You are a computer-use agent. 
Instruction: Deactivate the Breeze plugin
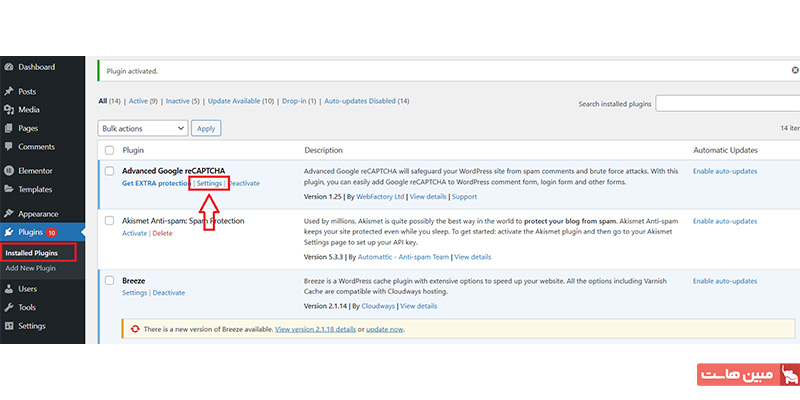click(x=169, y=293)
